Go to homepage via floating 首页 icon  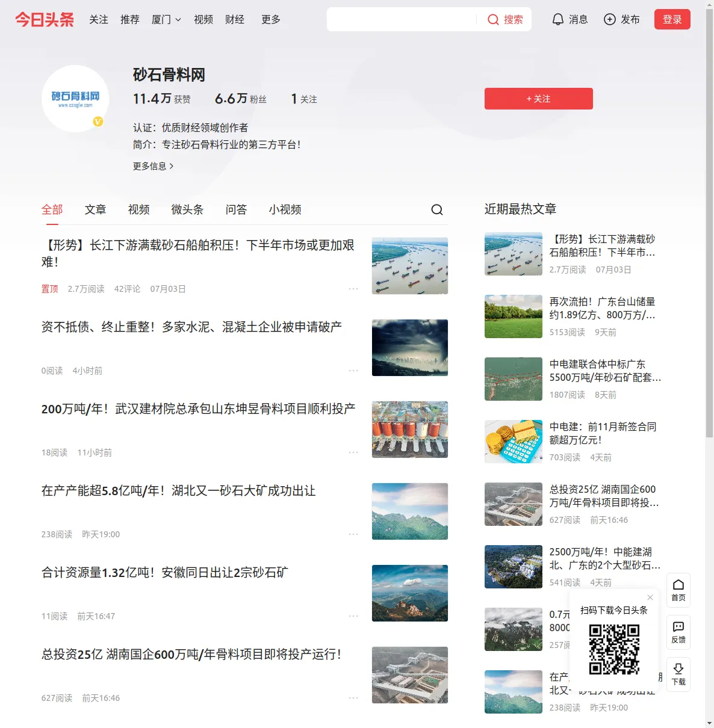tap(678, 590)
